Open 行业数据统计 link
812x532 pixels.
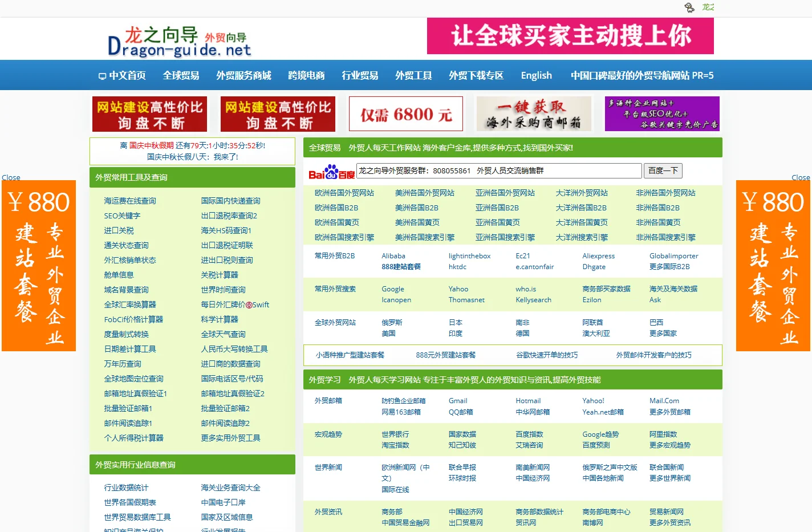point(126,488)
